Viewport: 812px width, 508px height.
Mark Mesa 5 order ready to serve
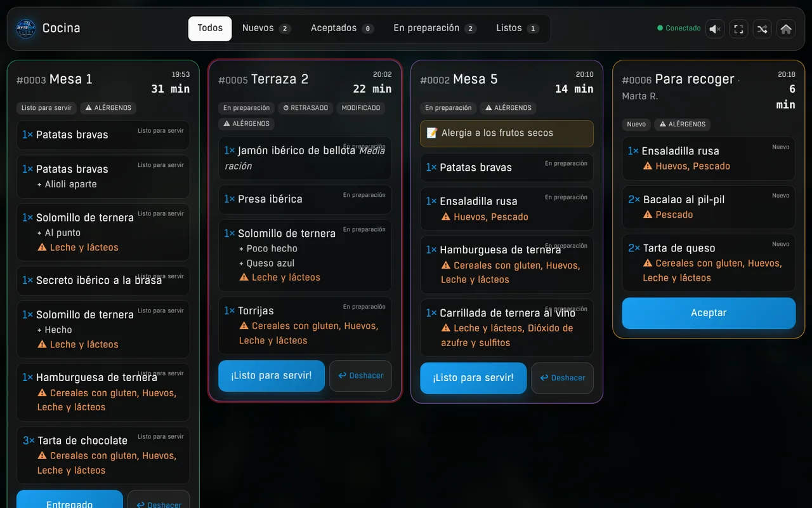tap(473, 378)
